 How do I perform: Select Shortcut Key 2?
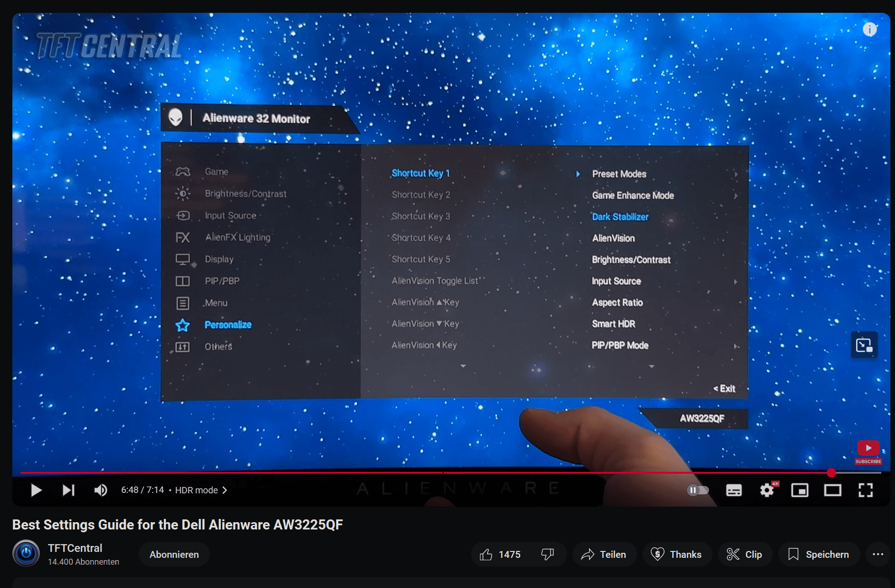coord(421,195)
